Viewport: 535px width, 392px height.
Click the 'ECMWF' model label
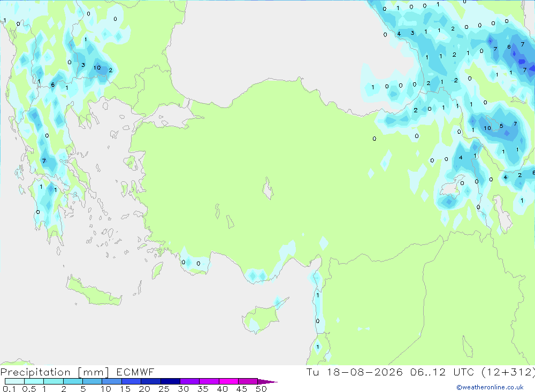coord(135,372)
